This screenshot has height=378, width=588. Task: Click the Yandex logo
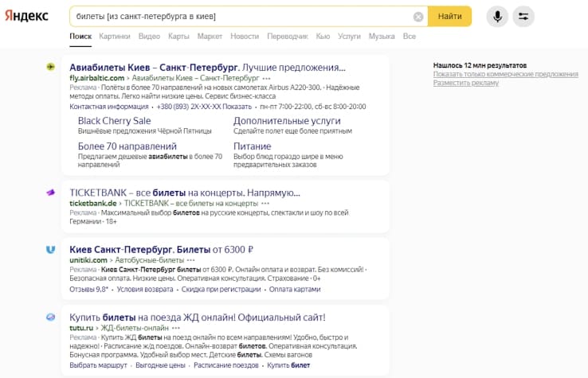coord(26,17)
